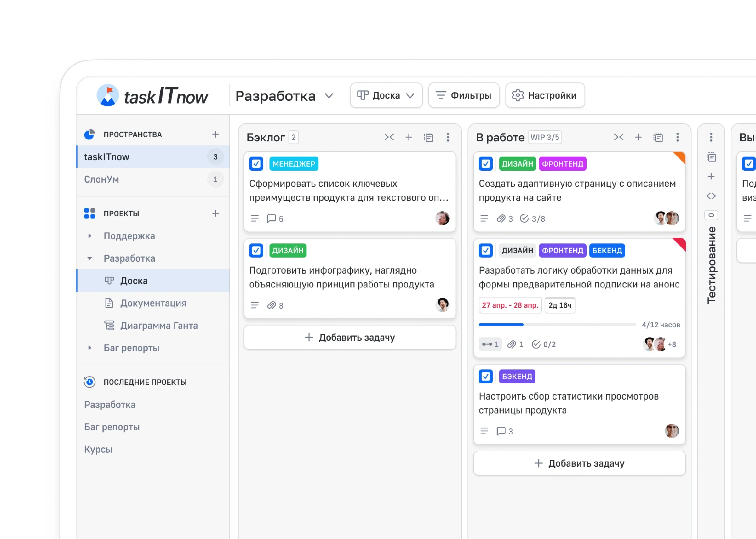Image resolution: width=756 pixels, height=539 pixels.
Task: Click the list icon in В работе header
Action: 658,137
